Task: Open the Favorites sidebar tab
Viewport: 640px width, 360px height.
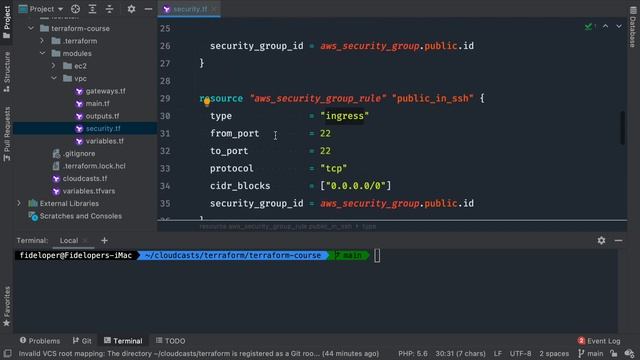Action: coord(7,307)
